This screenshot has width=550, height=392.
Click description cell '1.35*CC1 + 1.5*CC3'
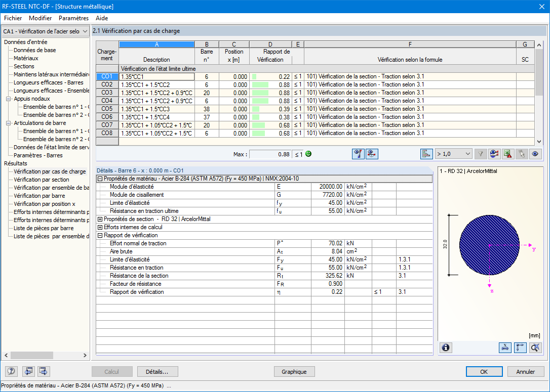click(157, 109)
